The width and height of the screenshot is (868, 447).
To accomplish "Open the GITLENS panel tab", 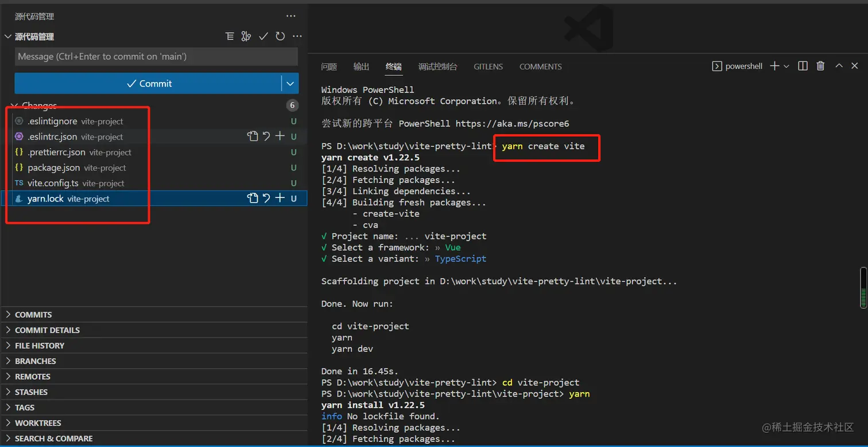I will [489, 67].
